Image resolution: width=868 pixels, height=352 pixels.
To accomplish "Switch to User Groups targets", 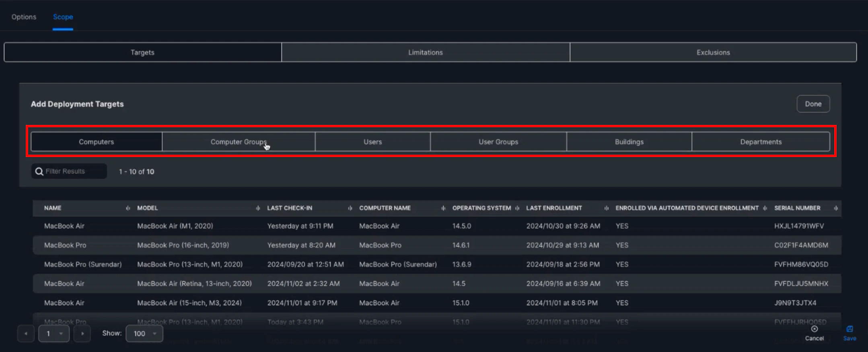I will pyautogui.click(x=498, y=142).
